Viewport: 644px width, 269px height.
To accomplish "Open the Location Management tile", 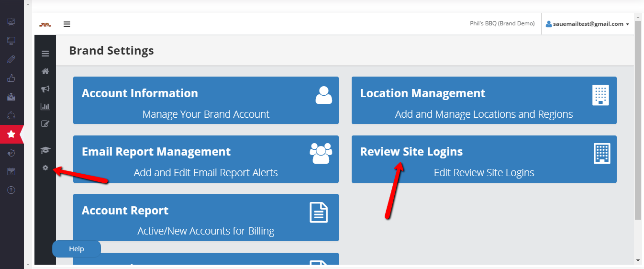I will click(x=484, y=101).
